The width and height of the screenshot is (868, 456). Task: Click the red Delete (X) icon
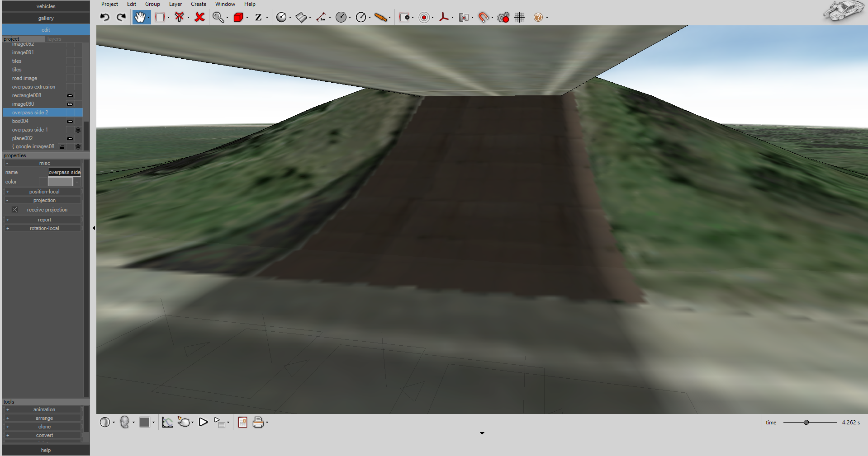click(199, 17)
